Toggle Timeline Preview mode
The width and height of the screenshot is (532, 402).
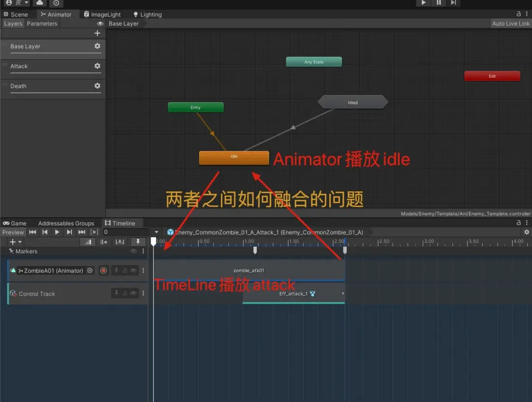[x=13, y=232]
